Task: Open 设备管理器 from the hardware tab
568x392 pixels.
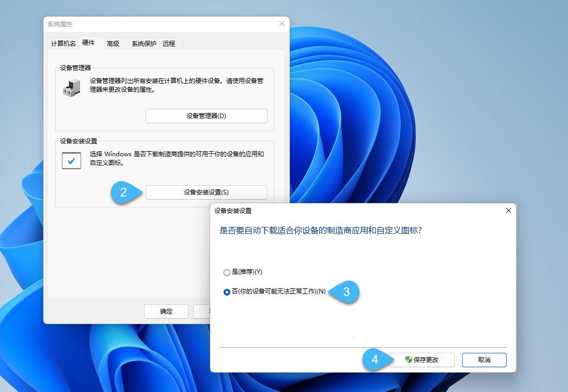Action: click(x=206, y=116)
